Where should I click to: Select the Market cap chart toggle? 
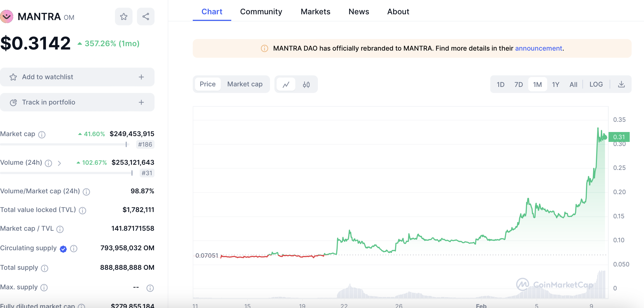(x=245, y=84)
